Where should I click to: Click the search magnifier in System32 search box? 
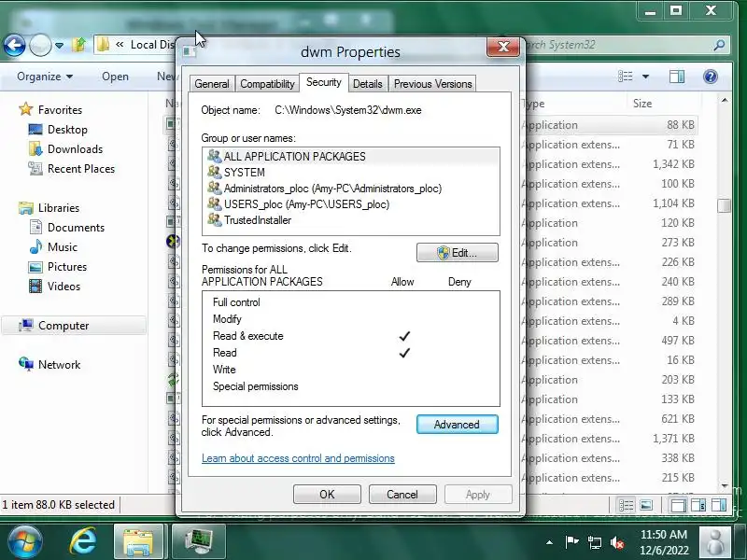click(x=719, y=45)
